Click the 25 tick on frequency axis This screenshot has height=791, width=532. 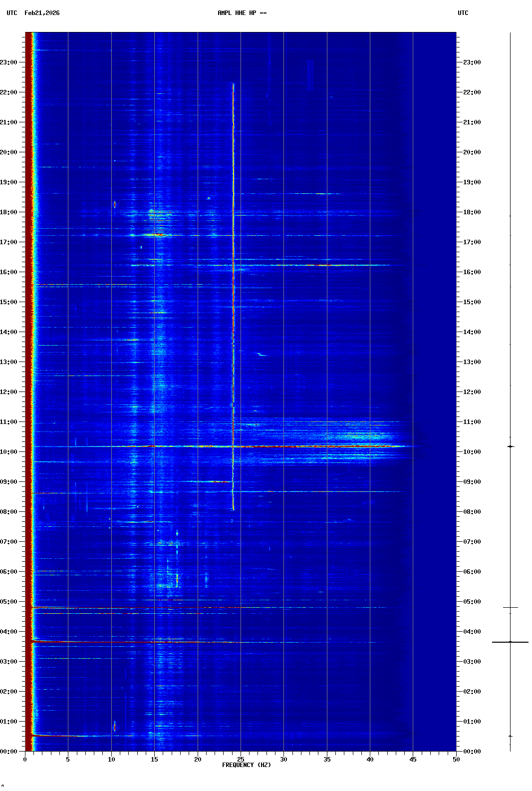[241, 759]
